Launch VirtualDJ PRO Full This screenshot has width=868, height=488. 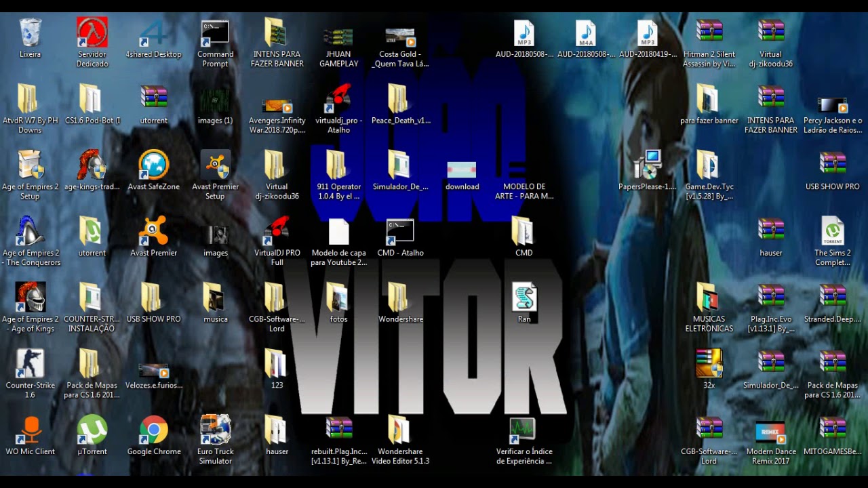277,230
